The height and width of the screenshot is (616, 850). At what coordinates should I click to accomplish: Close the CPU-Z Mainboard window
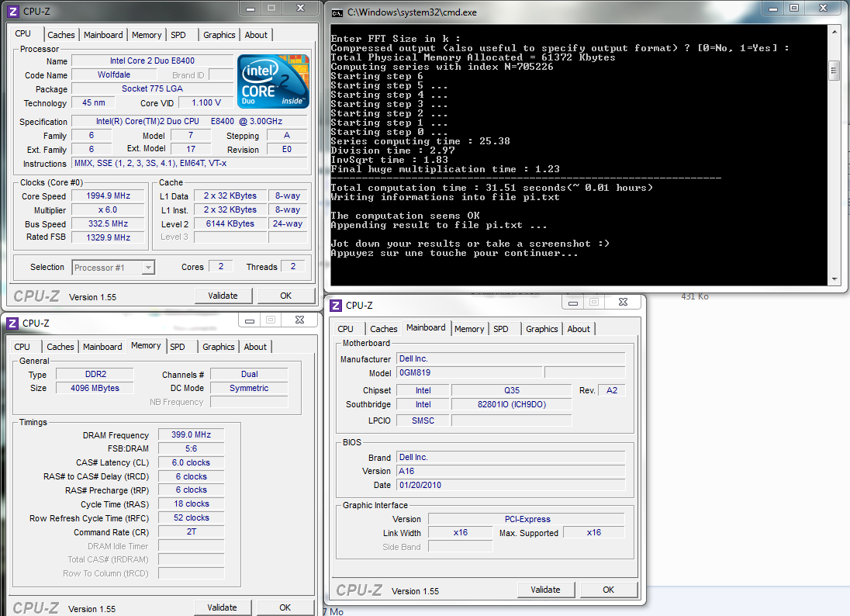click(x=623, y=302)
